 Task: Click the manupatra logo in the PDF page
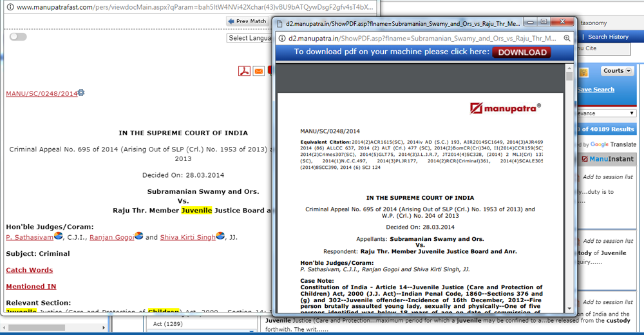coord(505,108)
